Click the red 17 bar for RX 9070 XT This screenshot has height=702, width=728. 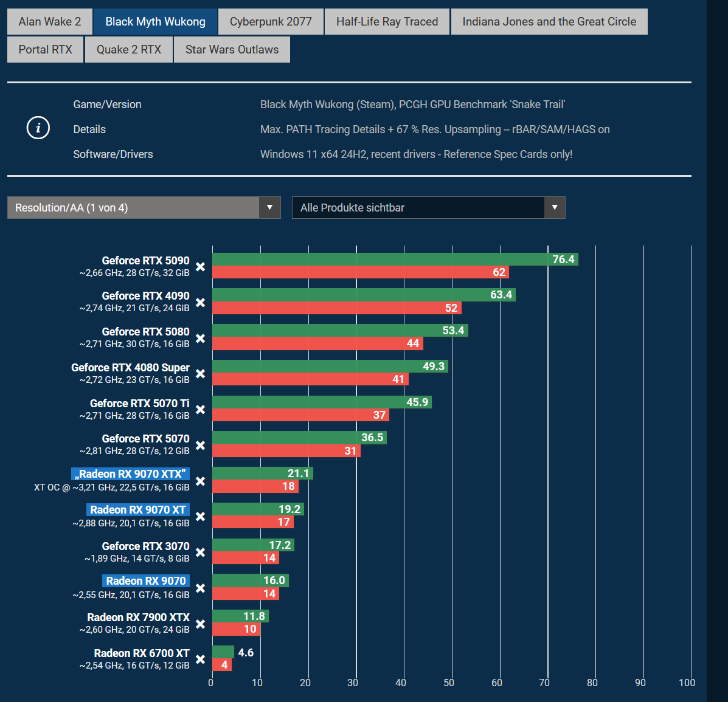click(x=253, y=522)
